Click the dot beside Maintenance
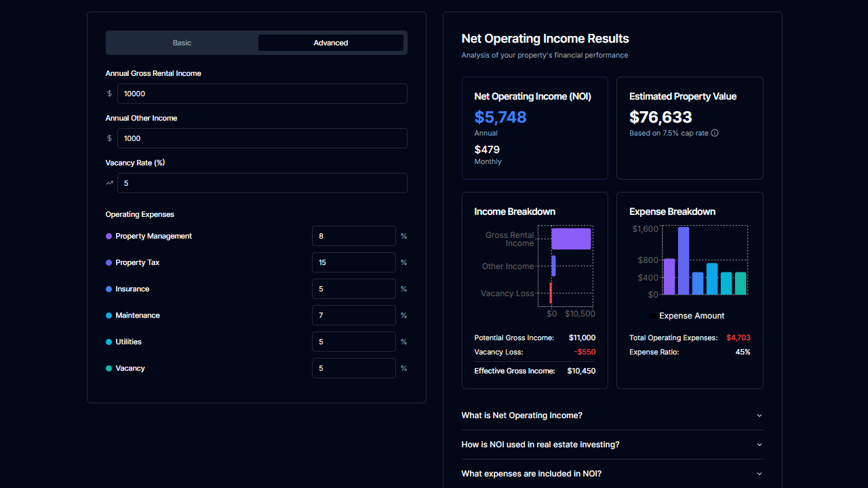 pyautogui.click(x=110, y=315)
